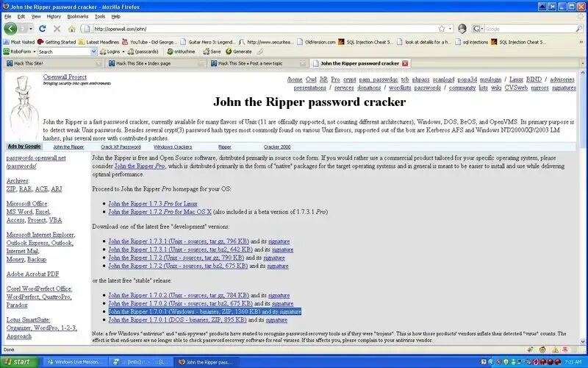The image size is (588, 368).
Task: Click the Crack XP Password ad link
Action: coord(121,147)
